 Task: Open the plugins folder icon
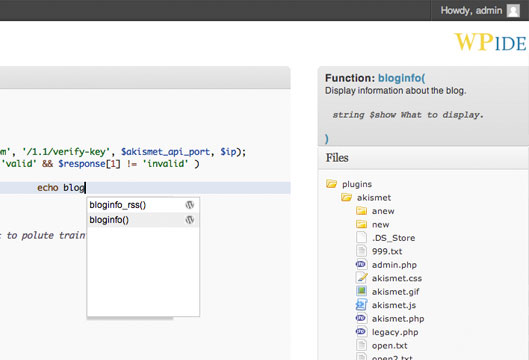pos(331,184)
